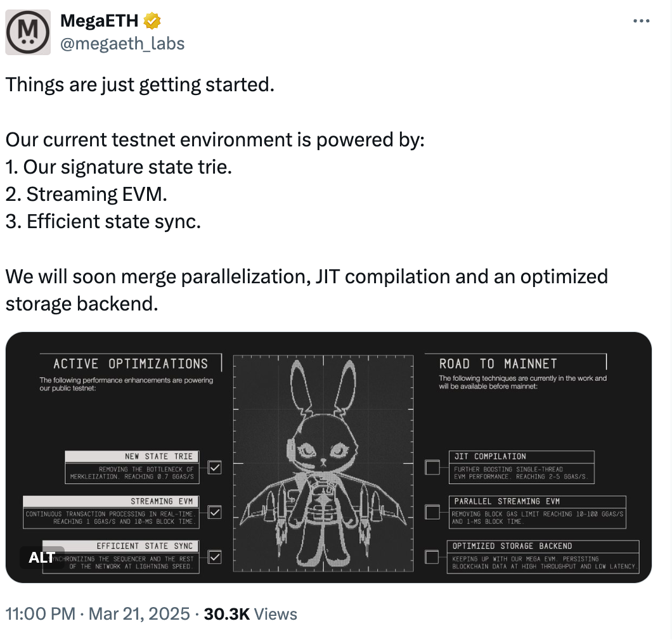672x640 pixels.
Task: Check the Parallel Streaming EVM checkbox
Action: tap(432, 512)
